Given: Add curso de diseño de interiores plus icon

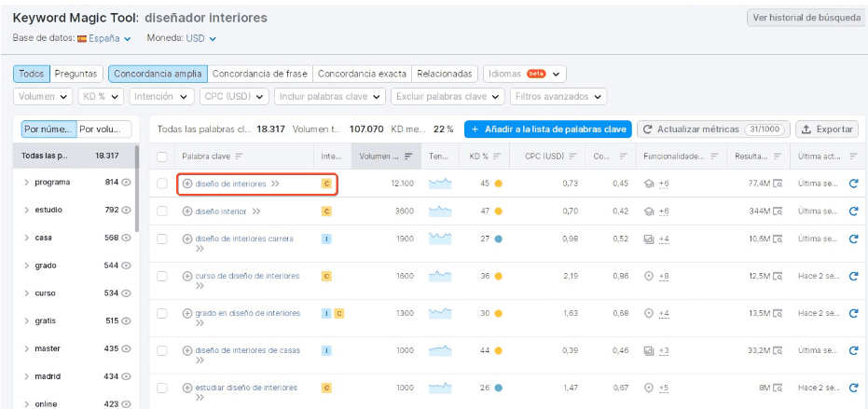Looking at the screenshot, I should (x=187, y=276).
